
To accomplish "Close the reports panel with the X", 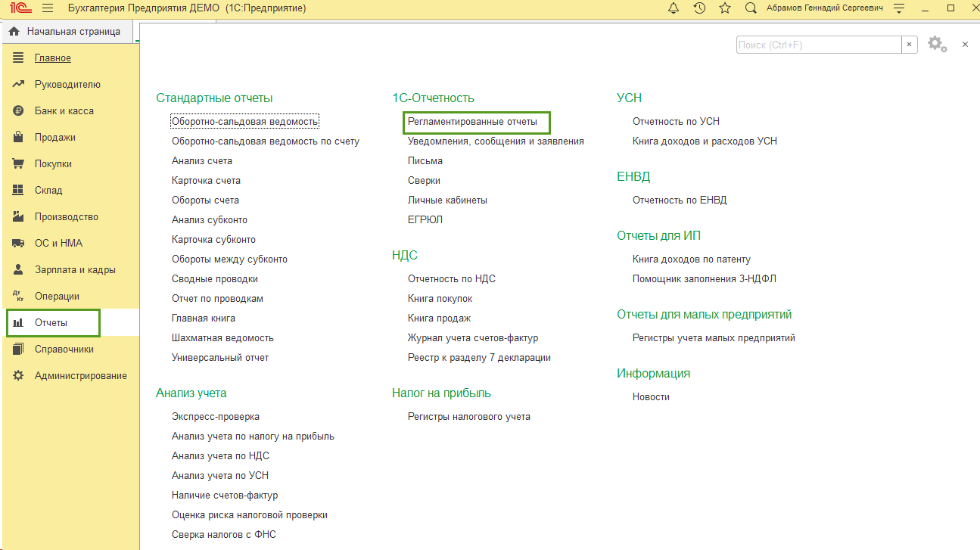I will 965,45.
